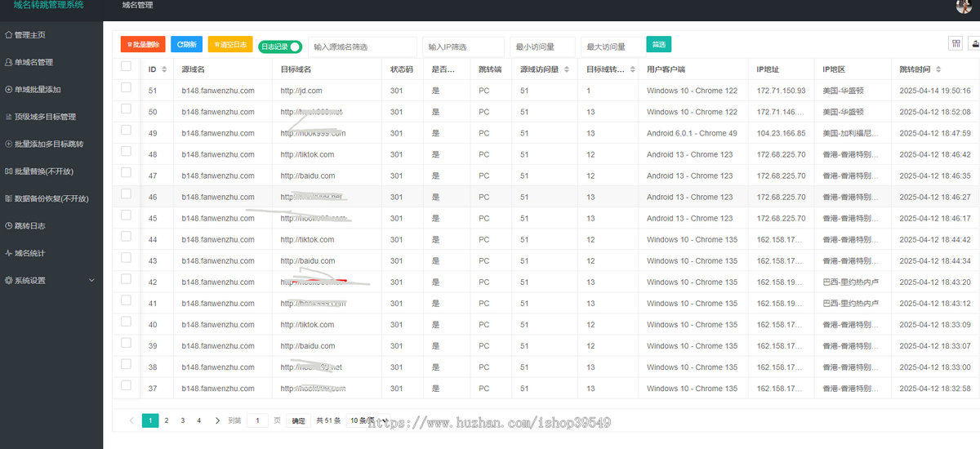Click IP 104.23.166.85
Image resolution: width=980 pixels, height=449 pixels.
pos(782,133)
